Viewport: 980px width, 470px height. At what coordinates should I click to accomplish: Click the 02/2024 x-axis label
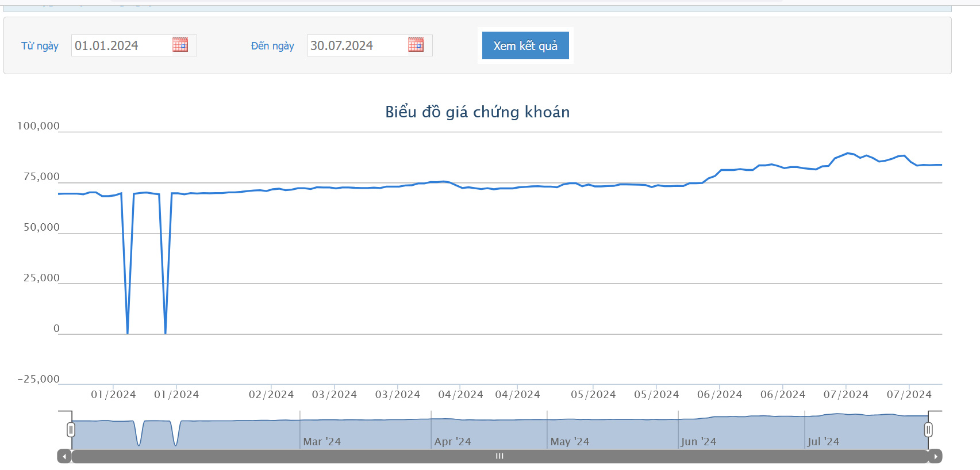271,395
